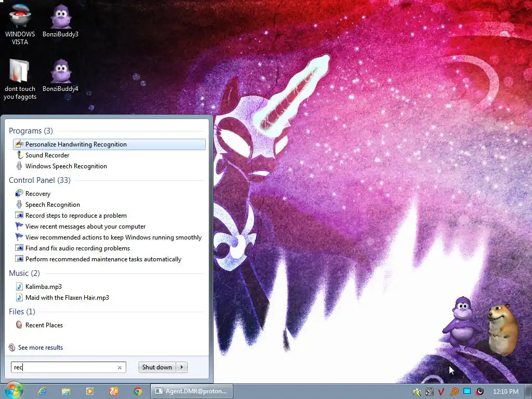Click the purple Bonzi gorilla character on desktop

click(x=463, y=325)
